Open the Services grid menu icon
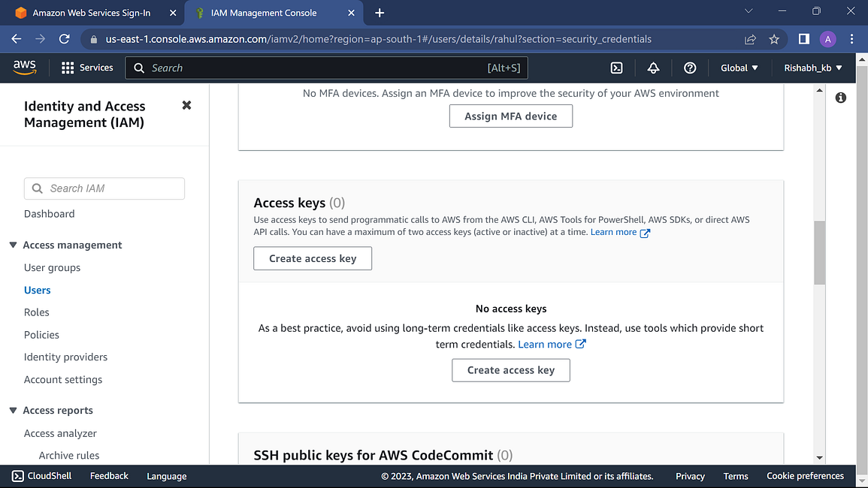Viewport: 868px width, 488px height. coord(68,68)
